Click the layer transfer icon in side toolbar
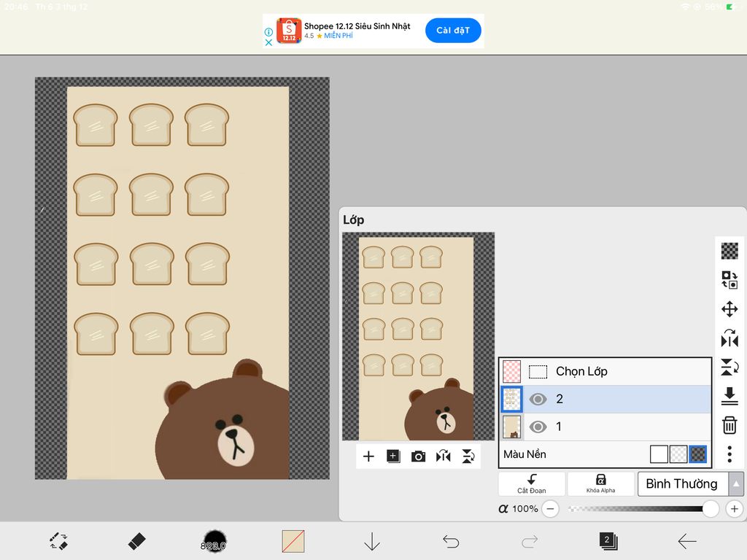Screen dimensions: 747x560 click(x=729, y=280)
